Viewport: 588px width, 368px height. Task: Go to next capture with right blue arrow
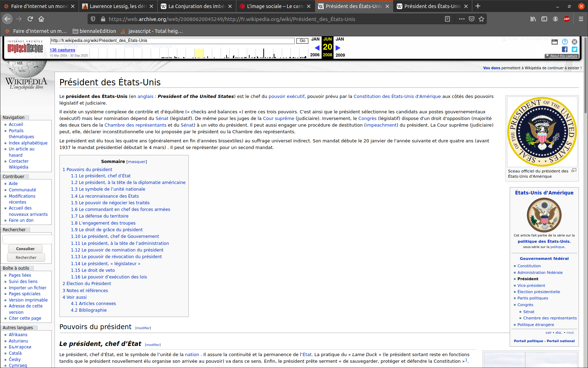[x=338, y=48]
